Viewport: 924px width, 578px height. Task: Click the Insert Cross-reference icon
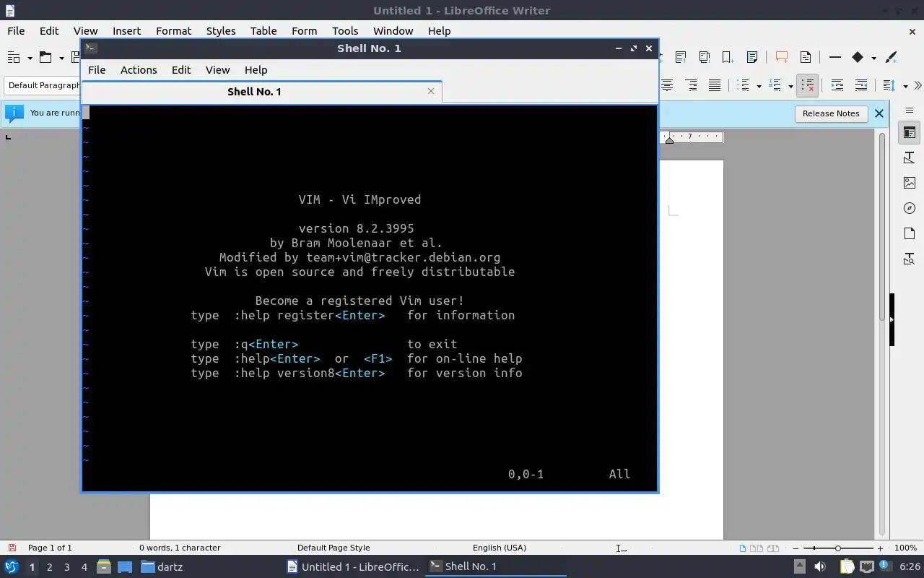coord(751,57)
